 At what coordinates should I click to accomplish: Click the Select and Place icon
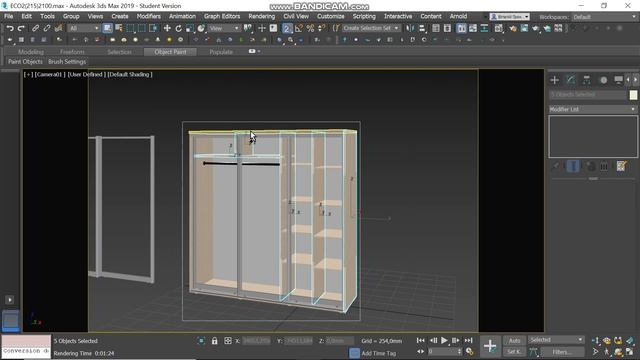point(201,28)
